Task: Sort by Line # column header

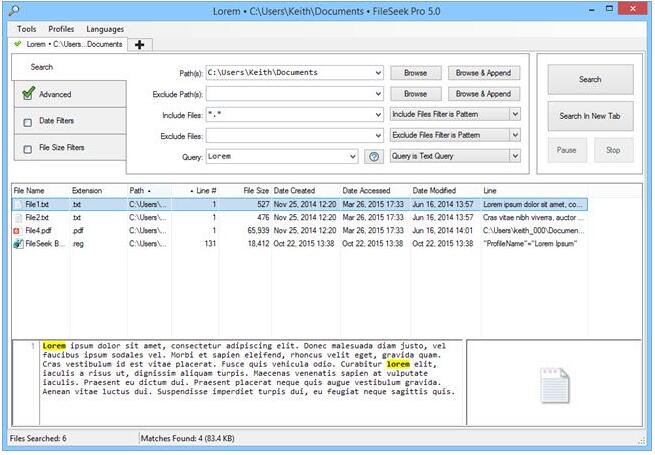Action: (195, 191)
